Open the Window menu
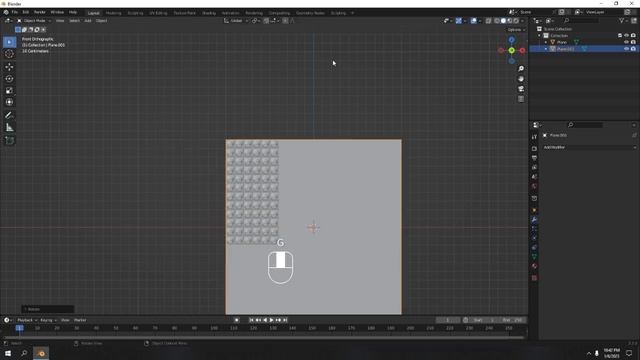 pyautogui.click(x=57, y=12)
